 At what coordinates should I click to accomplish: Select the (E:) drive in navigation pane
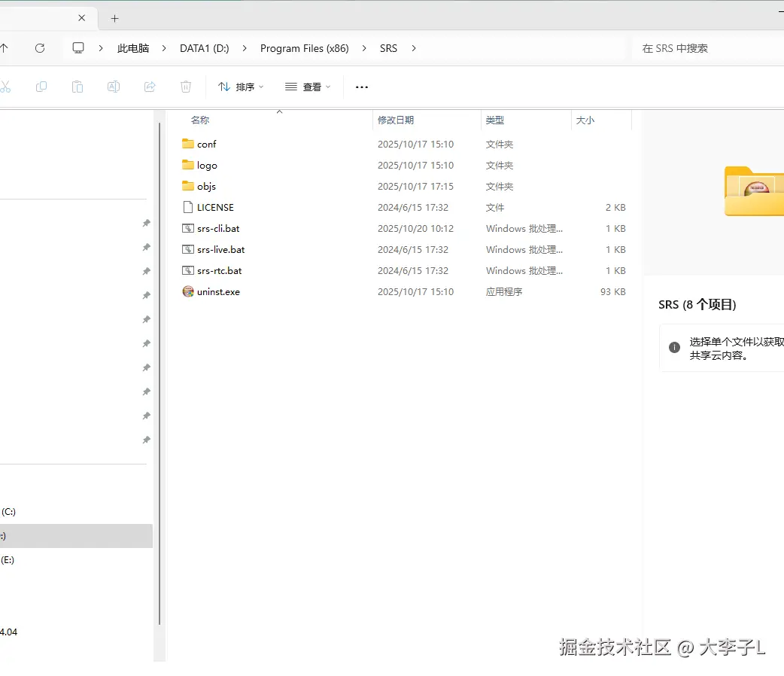pos(8,559)
